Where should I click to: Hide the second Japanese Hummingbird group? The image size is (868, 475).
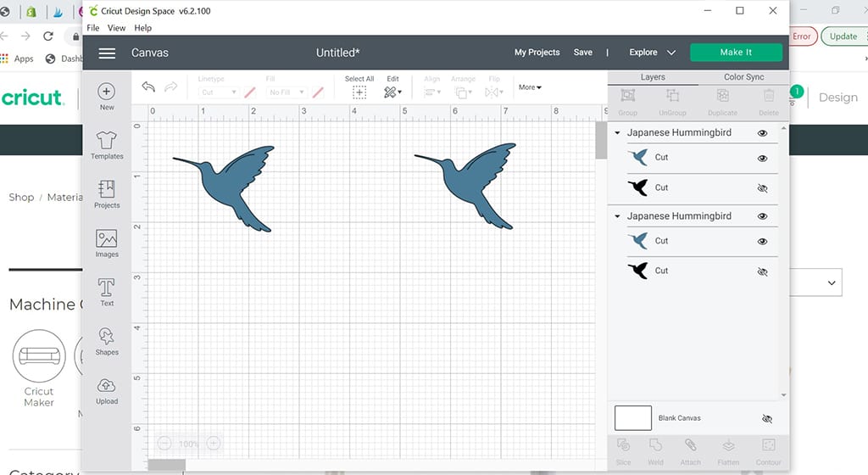pos(762,216)
